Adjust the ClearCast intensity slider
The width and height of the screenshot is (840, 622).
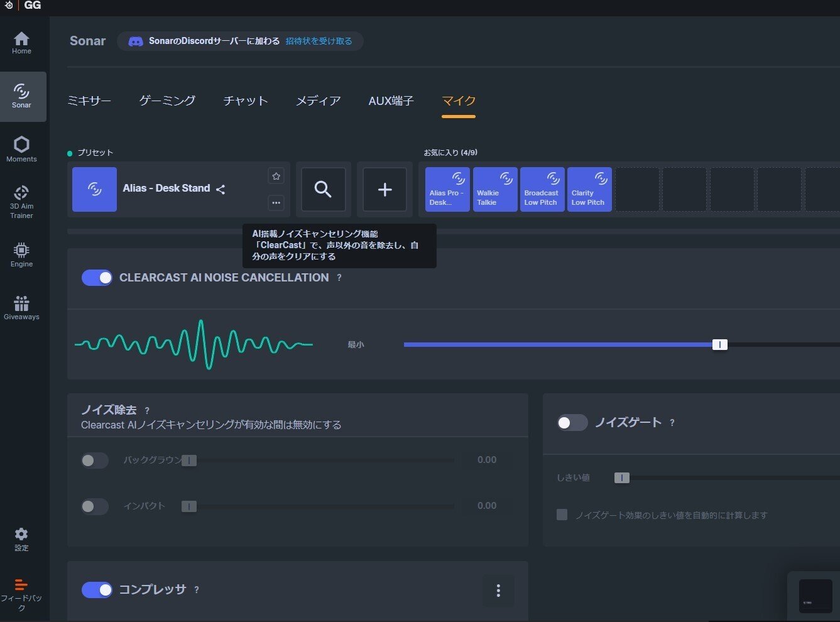pyautogui.click(x=719, y=344)
